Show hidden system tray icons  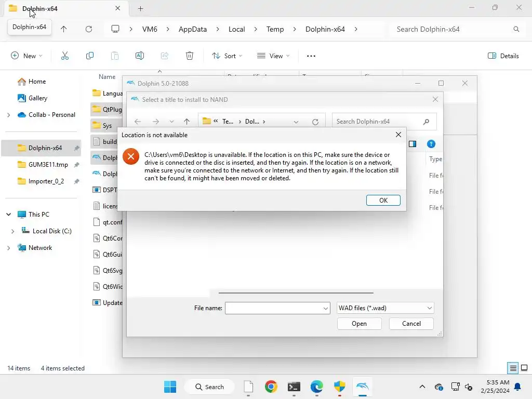422,387
